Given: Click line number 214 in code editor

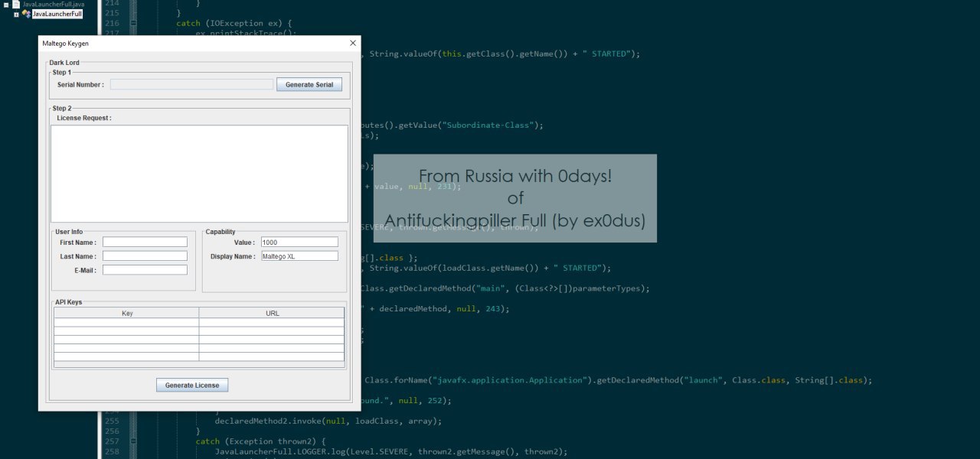Looking at the screenshot, I should coord(112,3).
